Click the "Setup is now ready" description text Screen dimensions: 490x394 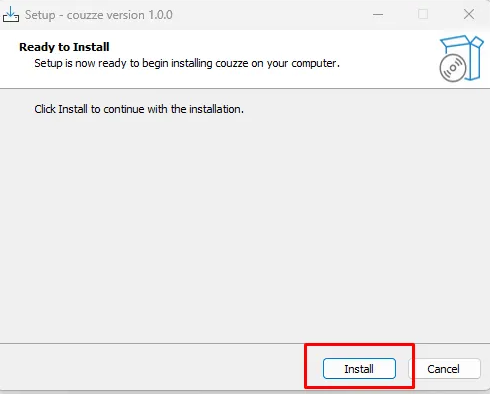click(x=187, y=63)
